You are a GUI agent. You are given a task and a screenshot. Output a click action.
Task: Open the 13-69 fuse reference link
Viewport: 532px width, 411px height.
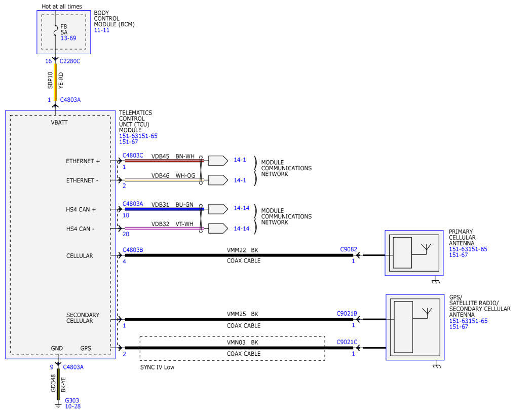coord(68,38)
